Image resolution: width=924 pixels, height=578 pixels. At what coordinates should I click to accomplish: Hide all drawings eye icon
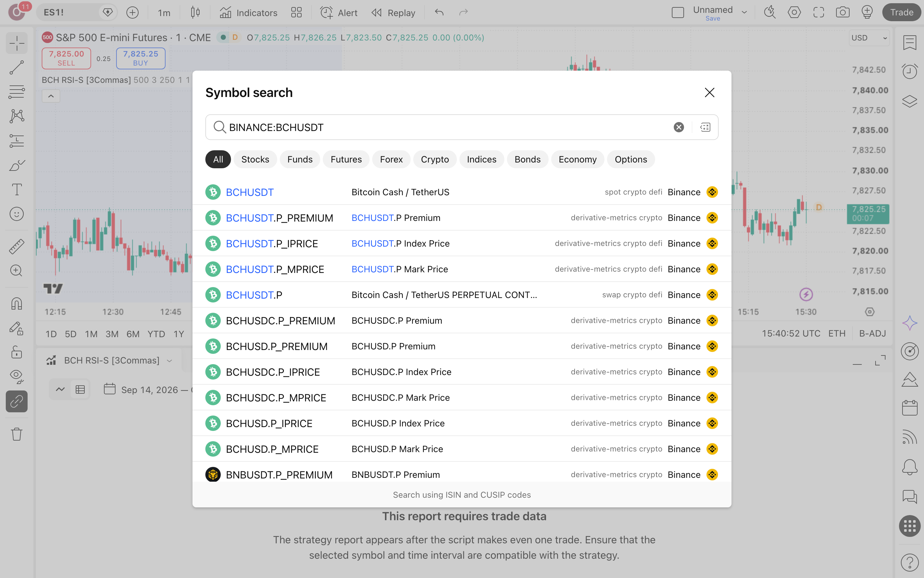(x=17, y=377)
